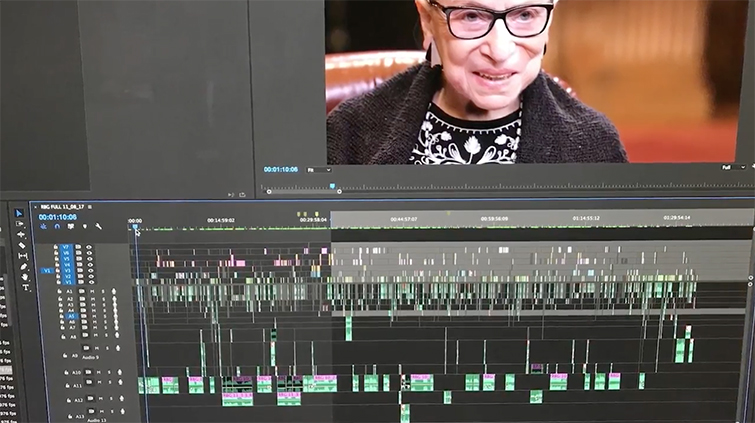Open the RBG FULL sequence panel menu
The width and height of the screenshot is (755, 423).
pos(90,207)
